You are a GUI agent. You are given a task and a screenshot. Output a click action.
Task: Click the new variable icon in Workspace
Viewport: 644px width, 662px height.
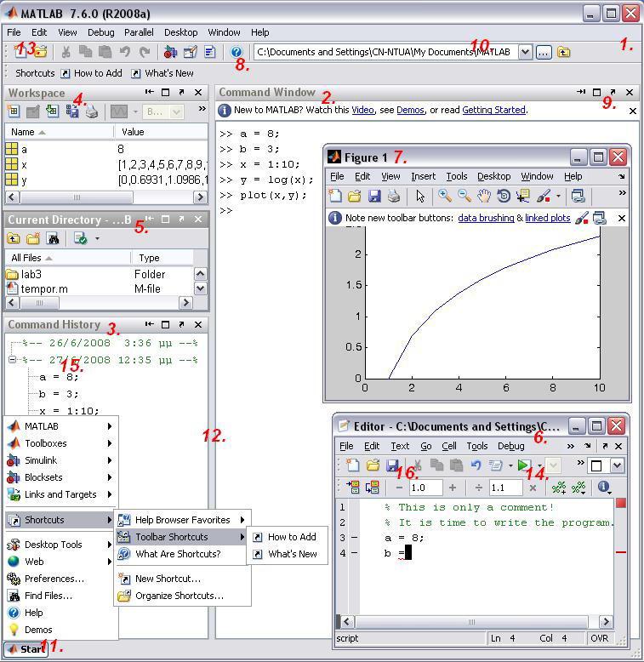coord(14,111)
